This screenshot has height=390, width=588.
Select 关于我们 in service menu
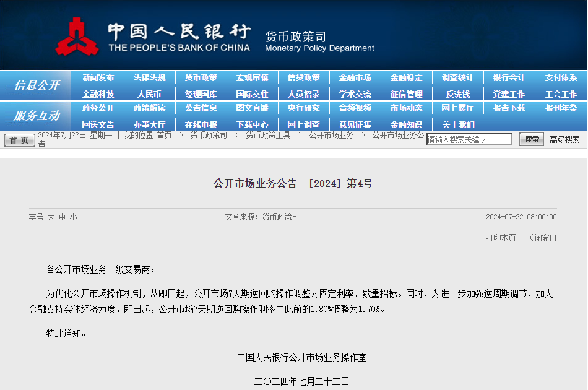pyautogui.click(x=458, y=124)
